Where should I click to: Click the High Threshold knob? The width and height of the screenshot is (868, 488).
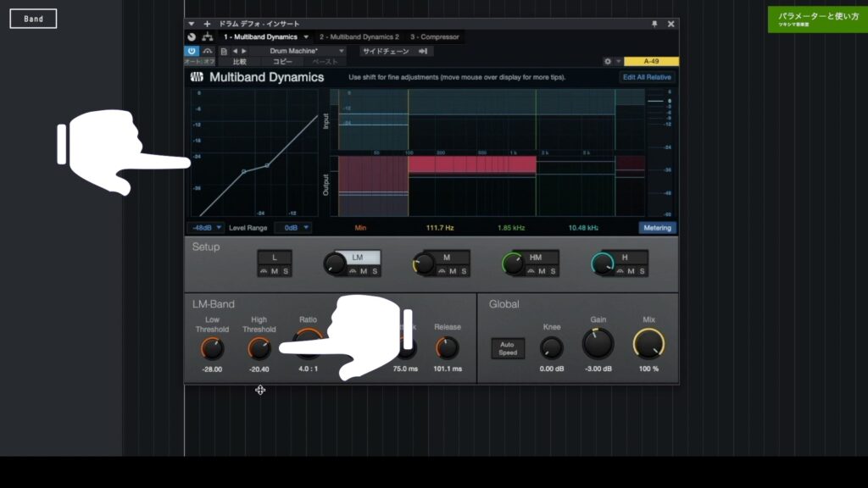[x=259, y=348]
